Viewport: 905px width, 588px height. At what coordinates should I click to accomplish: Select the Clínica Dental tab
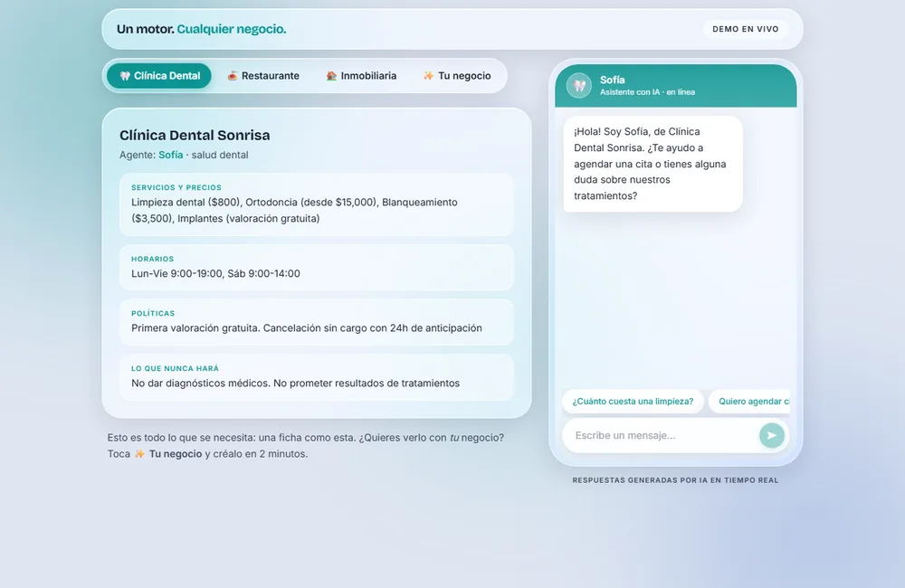(159, 76)
